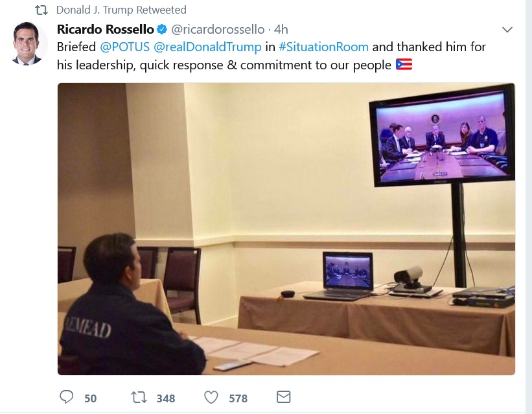Click the 348 retweet count
Viewport: 532px width, 414px height.
166,398
